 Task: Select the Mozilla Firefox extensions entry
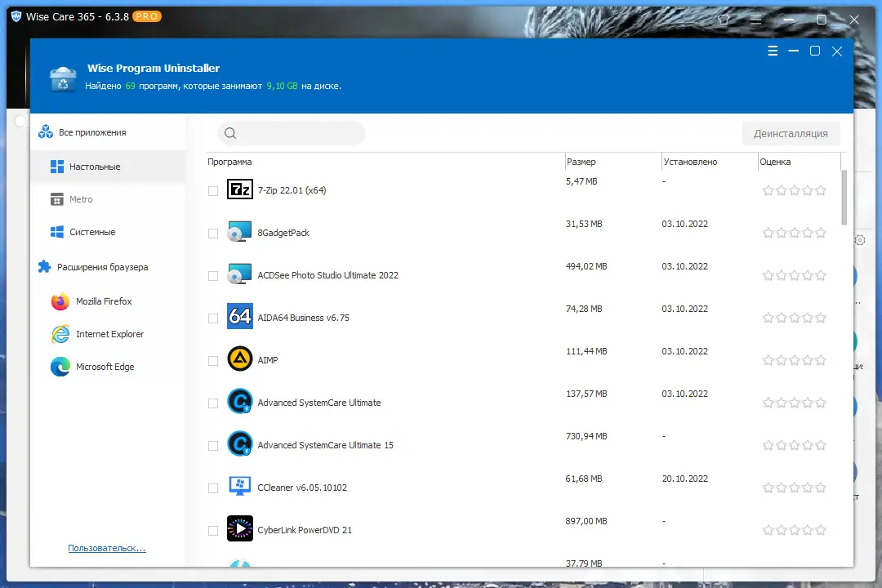(108, 301)
